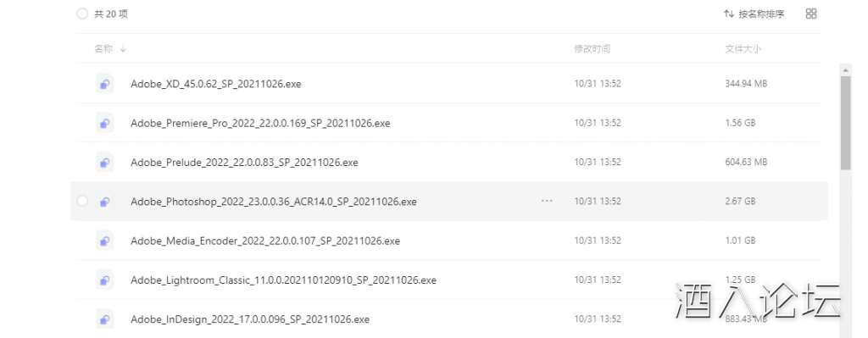The image size is (868, 338).
Task: Click the scrollbar up arrow
Action: pos(845,70)
